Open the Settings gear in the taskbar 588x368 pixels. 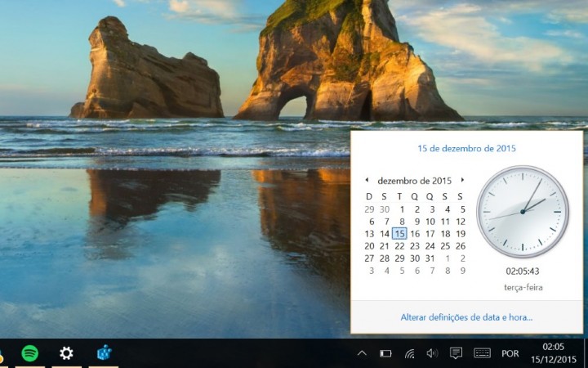[66, 353]
